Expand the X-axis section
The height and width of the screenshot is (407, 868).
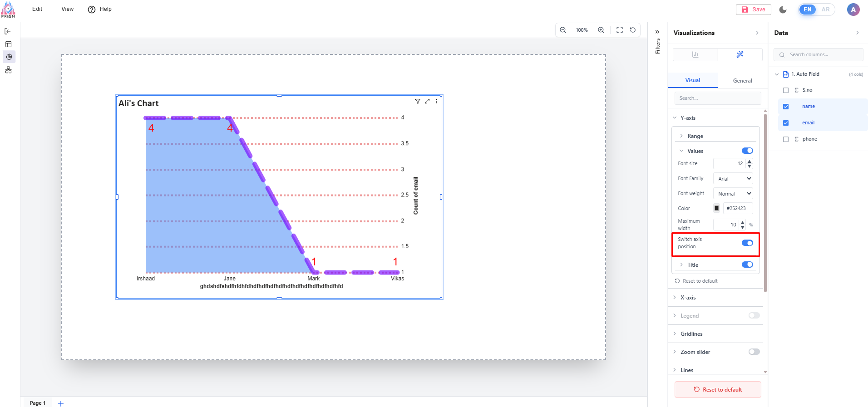click(x=688, y=298)
